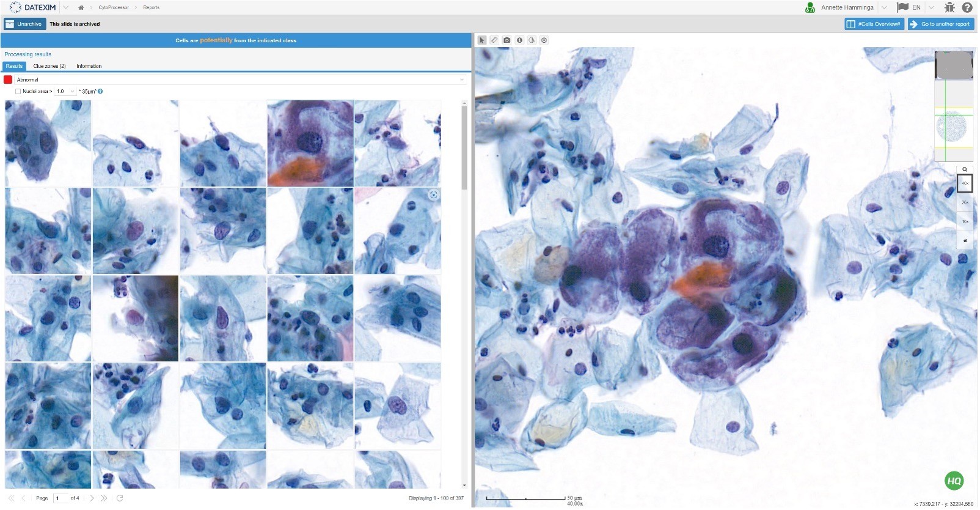The image size is (980, 510).
Task: Click the locate icon on thumbnail
Action: [x=434, y=195]
